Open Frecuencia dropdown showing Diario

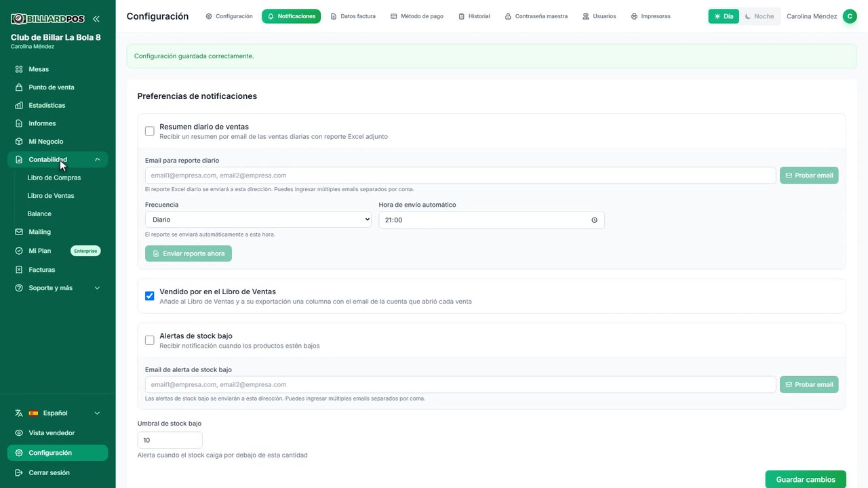258,220
